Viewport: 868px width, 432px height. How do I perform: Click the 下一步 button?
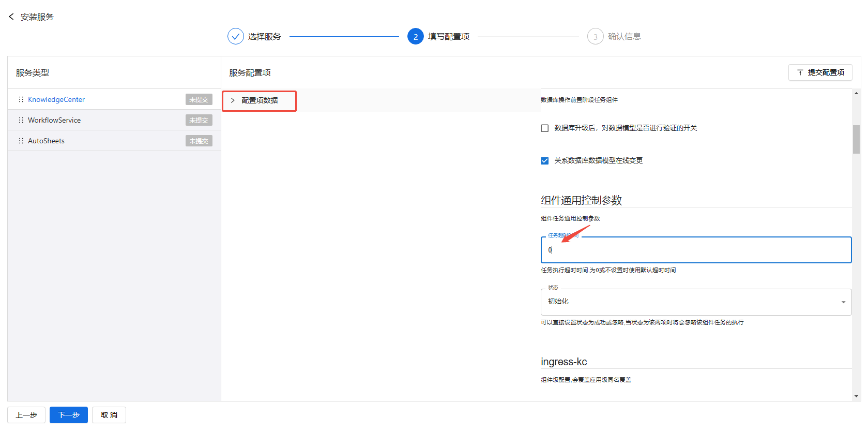69,415
